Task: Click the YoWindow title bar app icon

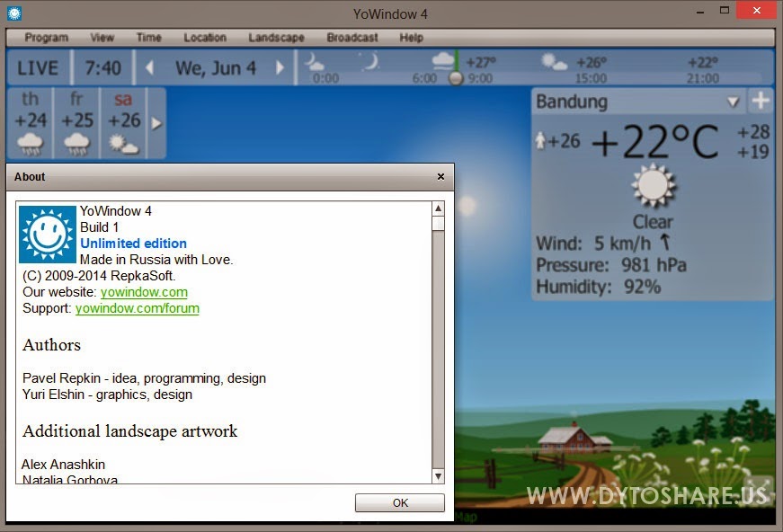Action: click(14, 13)
